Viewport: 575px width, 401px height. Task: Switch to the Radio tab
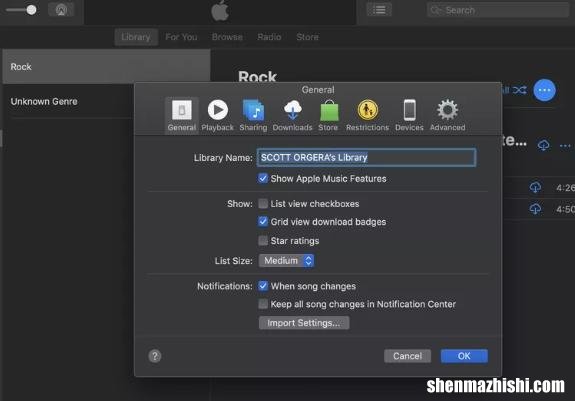(269, 37)
